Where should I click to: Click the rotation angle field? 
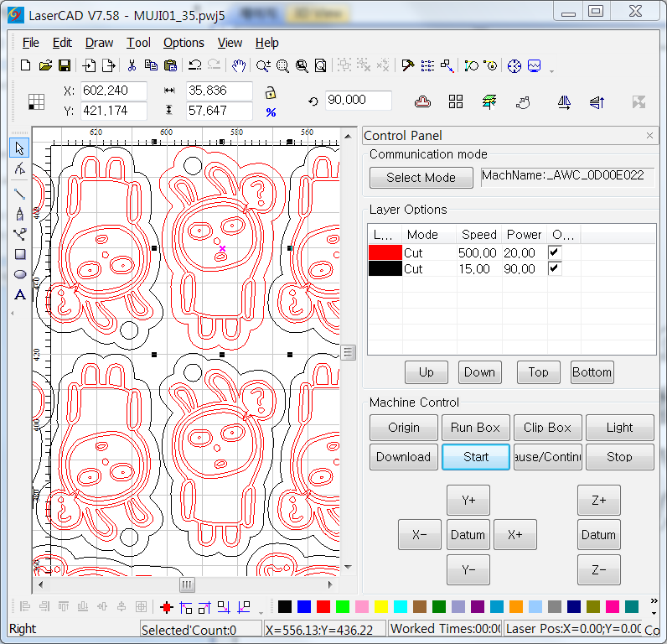click(x=358, y=100)
